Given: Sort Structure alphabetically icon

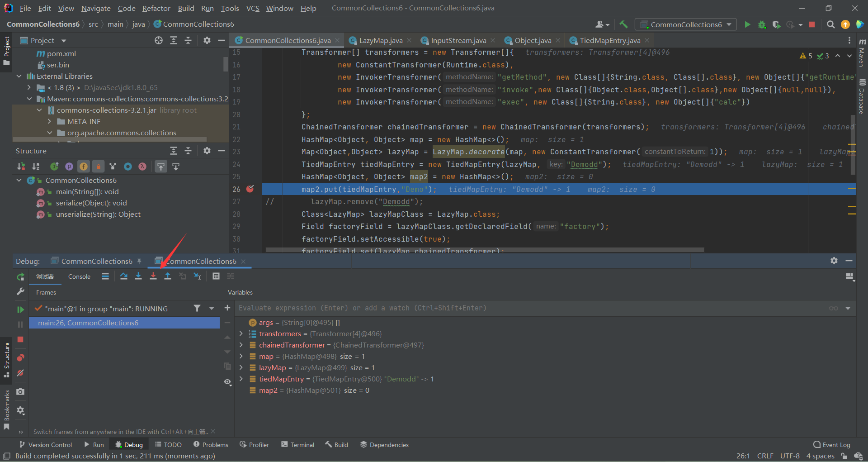Looking at the screenshot, I should point(36,167).
